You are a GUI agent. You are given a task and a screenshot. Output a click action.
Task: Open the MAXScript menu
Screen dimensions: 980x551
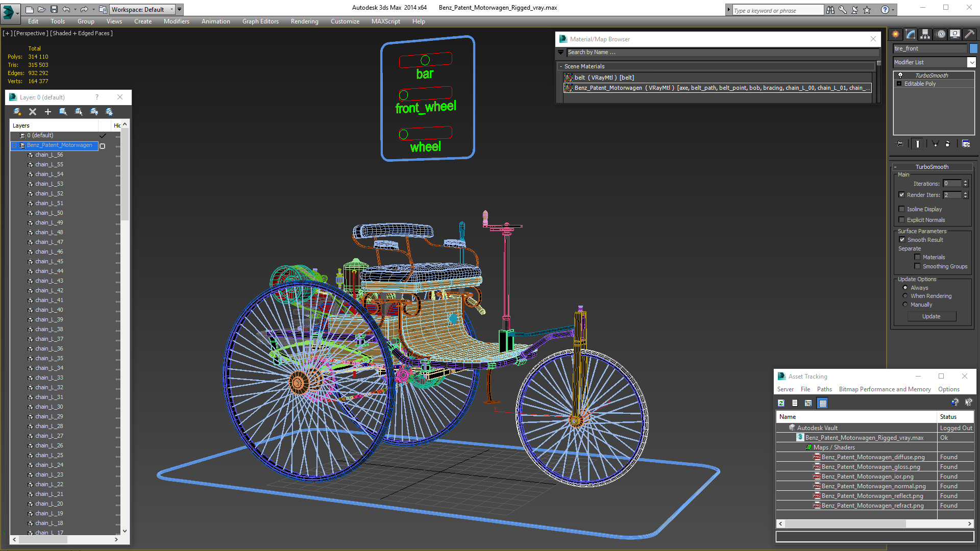386,21
